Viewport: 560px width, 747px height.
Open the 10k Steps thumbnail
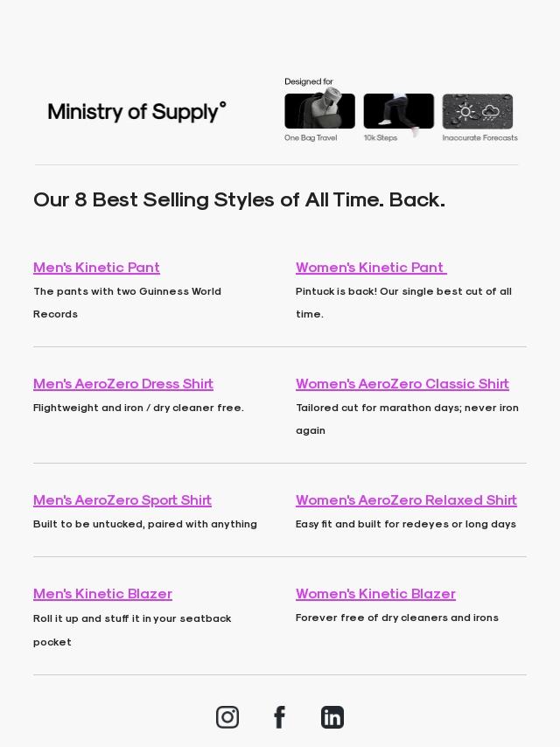pos(399,111)
